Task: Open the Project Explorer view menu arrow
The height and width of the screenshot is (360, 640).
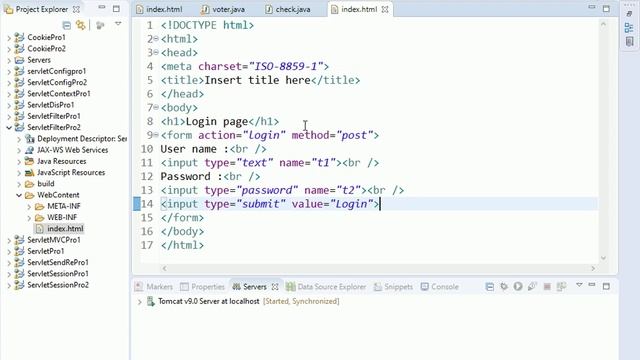Action: pyautogui.click(x=118, y=24)
